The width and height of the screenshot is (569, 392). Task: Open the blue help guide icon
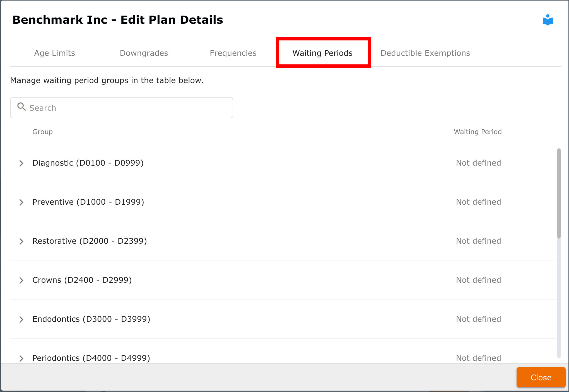(548, 20)
